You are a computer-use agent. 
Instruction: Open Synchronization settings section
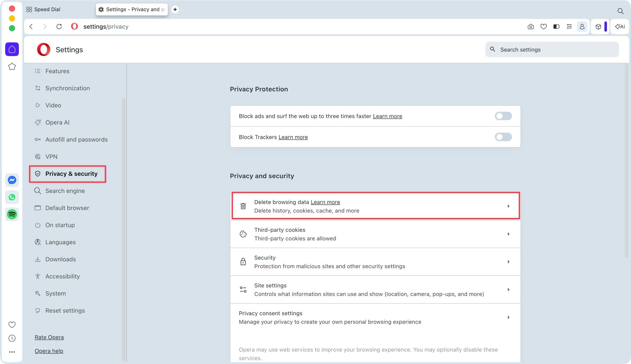click(x=67, y=88)
